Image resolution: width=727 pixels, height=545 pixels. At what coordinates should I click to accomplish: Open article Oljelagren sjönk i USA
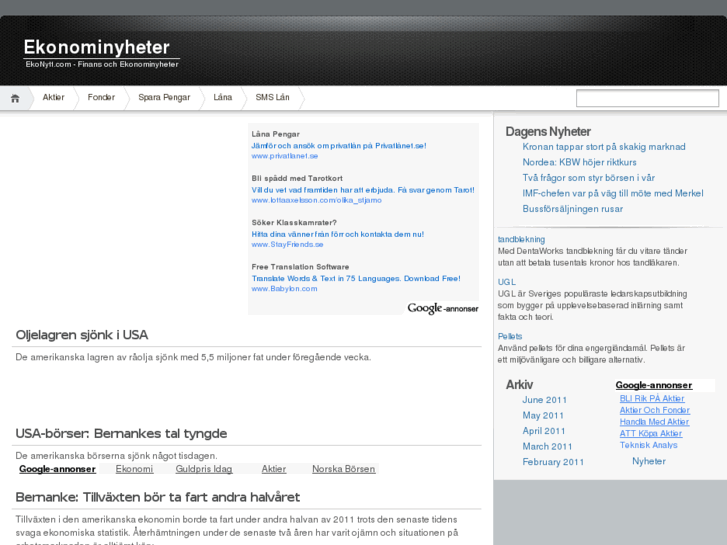click(x=82, y=335)
